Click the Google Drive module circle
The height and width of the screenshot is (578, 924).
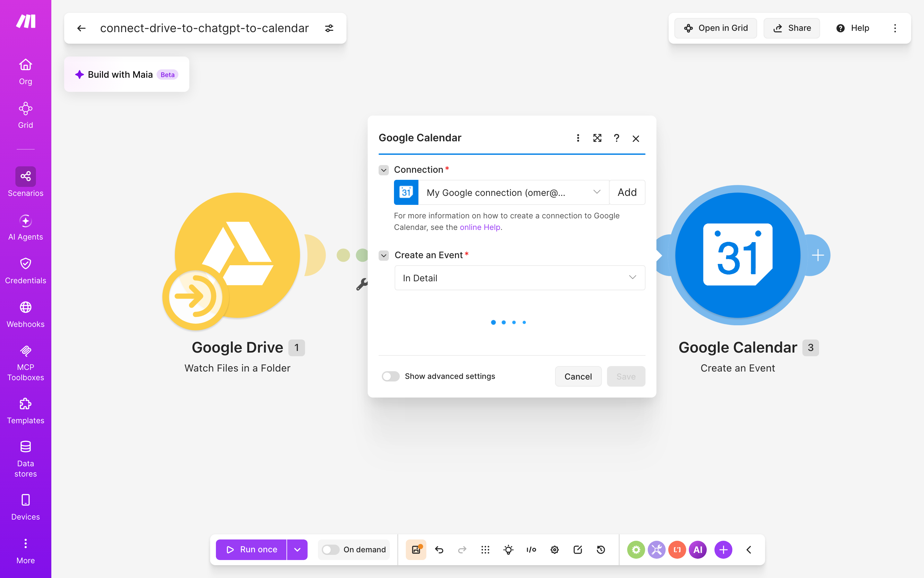click(x=237, y=255)
